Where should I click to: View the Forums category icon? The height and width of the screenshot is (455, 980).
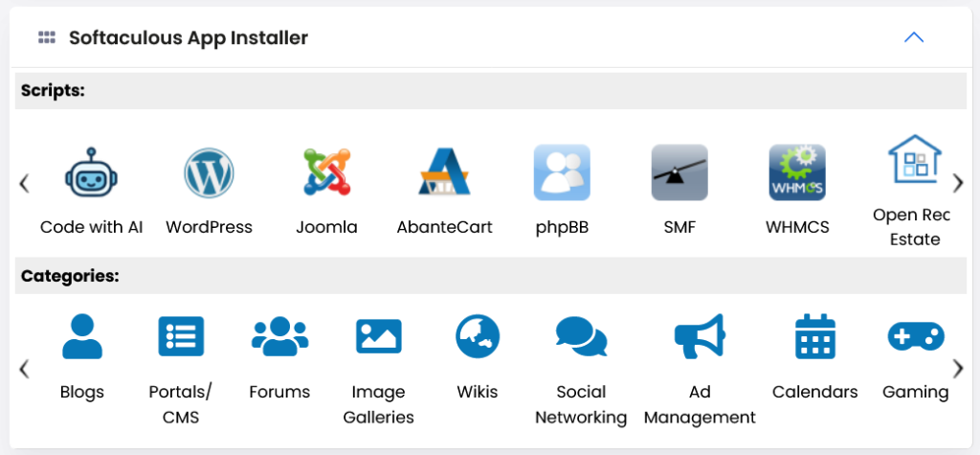click(279, 337)
